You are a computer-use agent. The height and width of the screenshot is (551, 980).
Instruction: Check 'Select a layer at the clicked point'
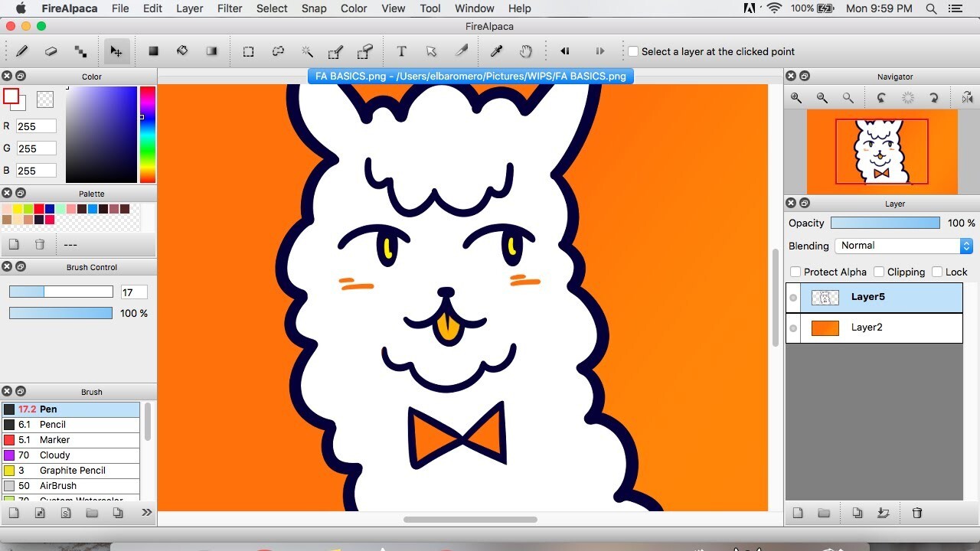coord(632,51)
